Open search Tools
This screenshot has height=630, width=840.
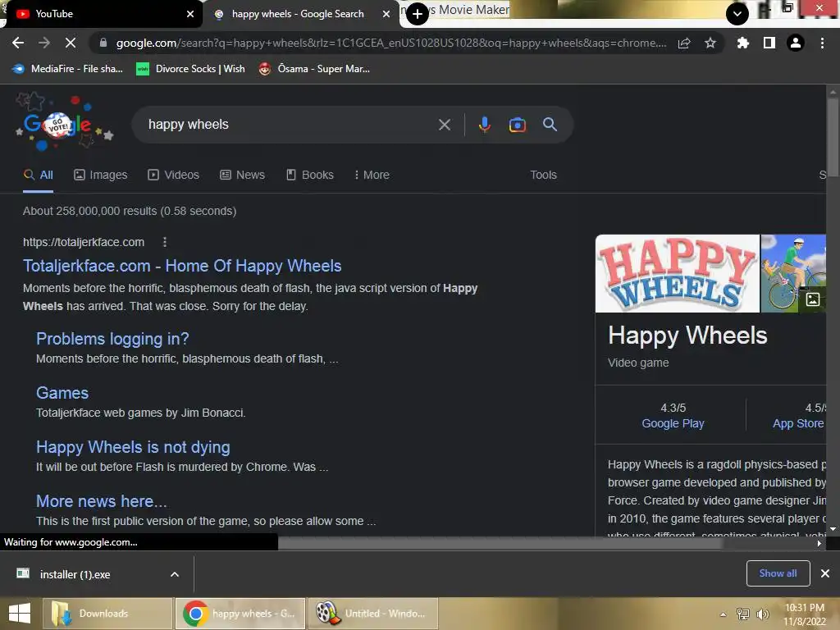coord(543,176)
